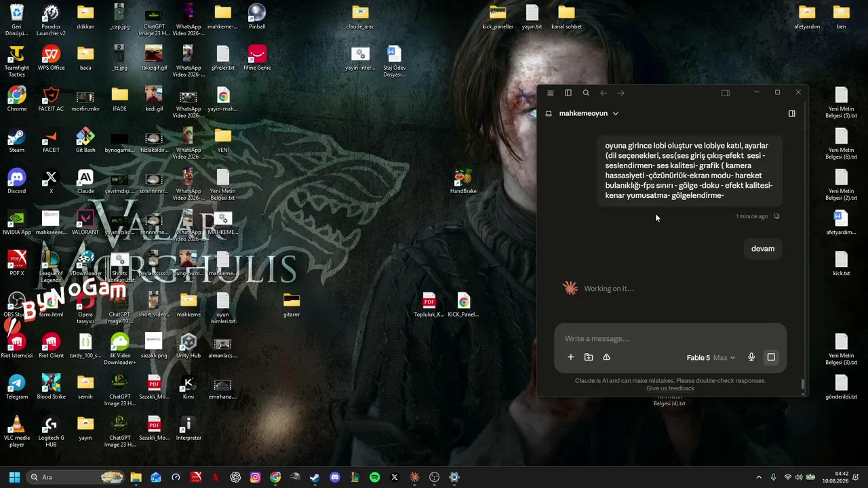The height and width of the screenshot is (488, 868).
Task: Select the Logitech G HUB desktop icon
Action: click(x=51, y=432)
